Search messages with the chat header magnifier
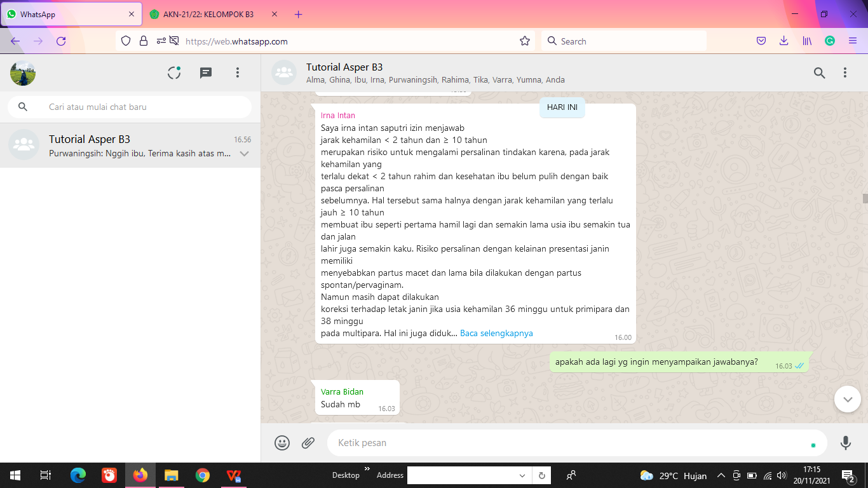The width and height of the screenshot is (868, 488). (x=820, y=73)
